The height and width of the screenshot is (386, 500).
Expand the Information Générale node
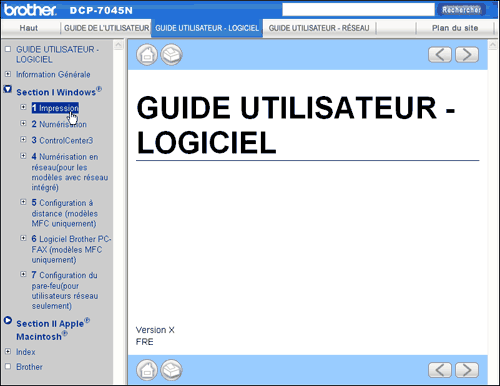pos(8,74)
